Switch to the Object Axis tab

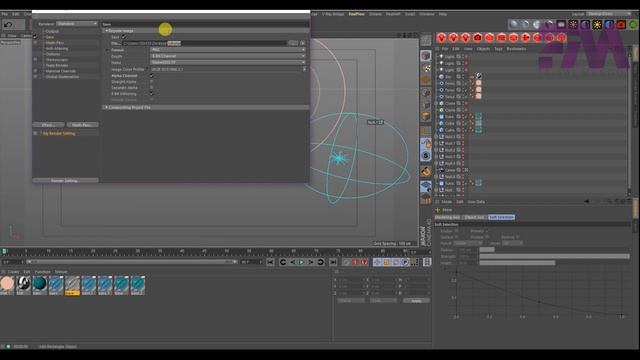pos(474,217)
